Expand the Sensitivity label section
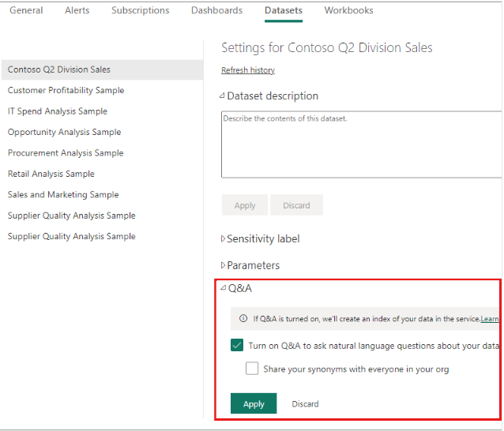Screen dimensions: 504x431 [x=223, y=238]
